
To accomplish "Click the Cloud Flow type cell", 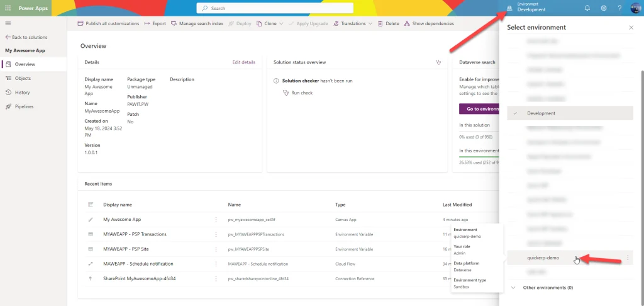I will point(345,264).
